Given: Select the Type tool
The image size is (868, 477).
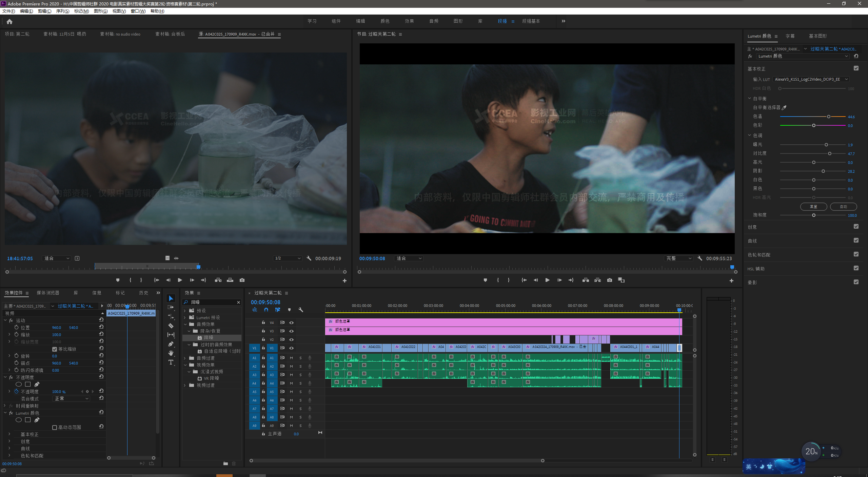Looking at the screenshot, I should click(x=171, y=362).
